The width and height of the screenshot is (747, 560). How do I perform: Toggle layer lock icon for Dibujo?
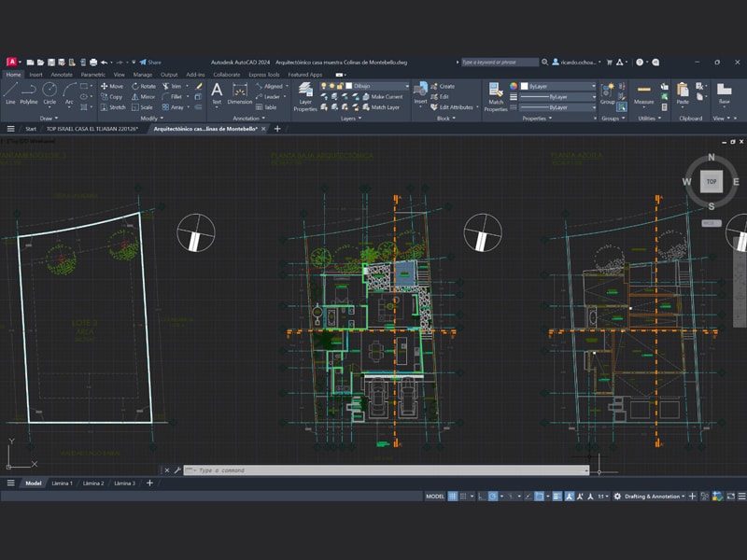tap(340, 86)
